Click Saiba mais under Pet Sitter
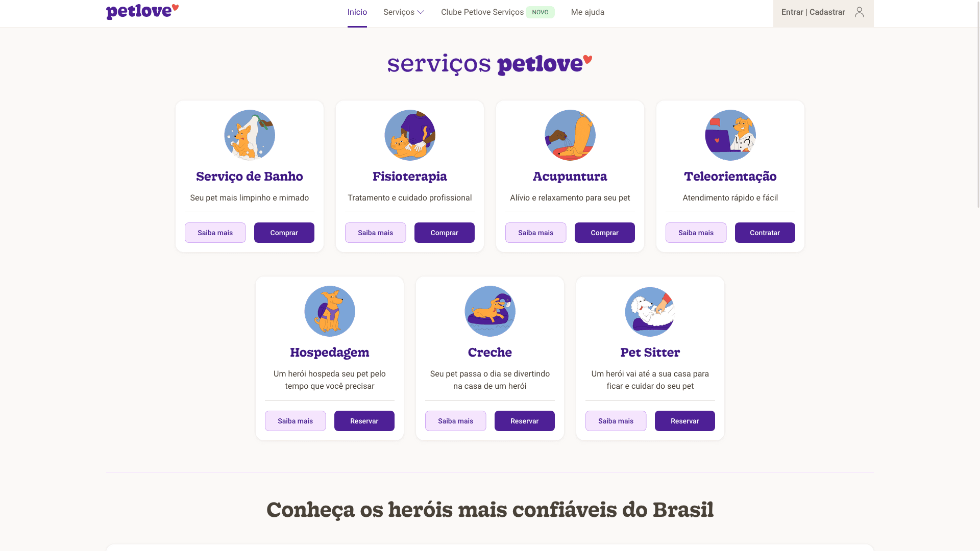This screenshot has height=551, width=980. [616, 421]
